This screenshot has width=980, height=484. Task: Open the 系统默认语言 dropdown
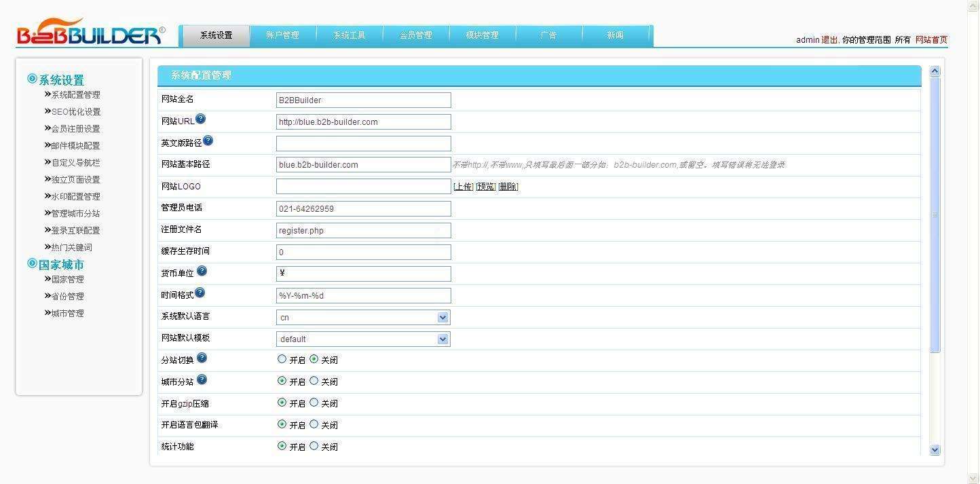tap(363, 317)
